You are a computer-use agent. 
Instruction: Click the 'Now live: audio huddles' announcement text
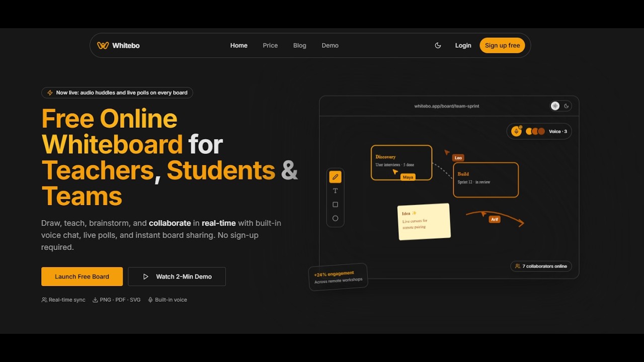tap(122, 93)
